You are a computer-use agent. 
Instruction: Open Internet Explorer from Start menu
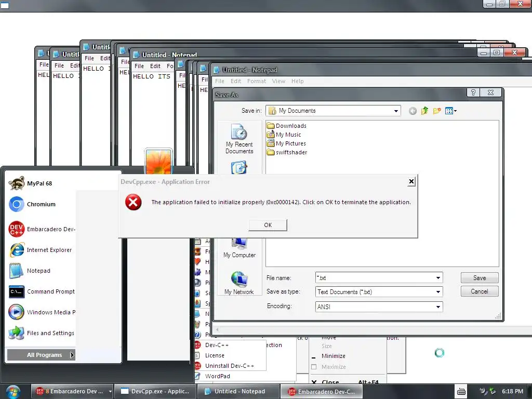pos(41,250)
